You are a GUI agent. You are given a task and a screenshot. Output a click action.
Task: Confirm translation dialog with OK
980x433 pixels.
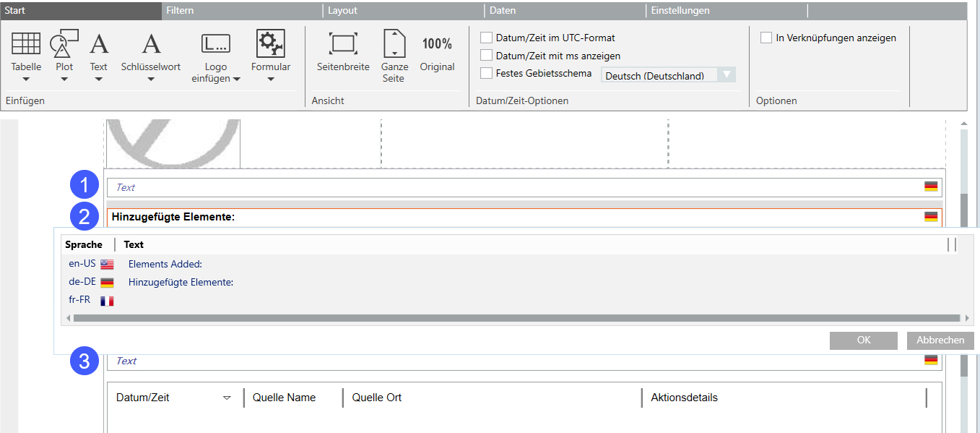(x=863, y=340)
